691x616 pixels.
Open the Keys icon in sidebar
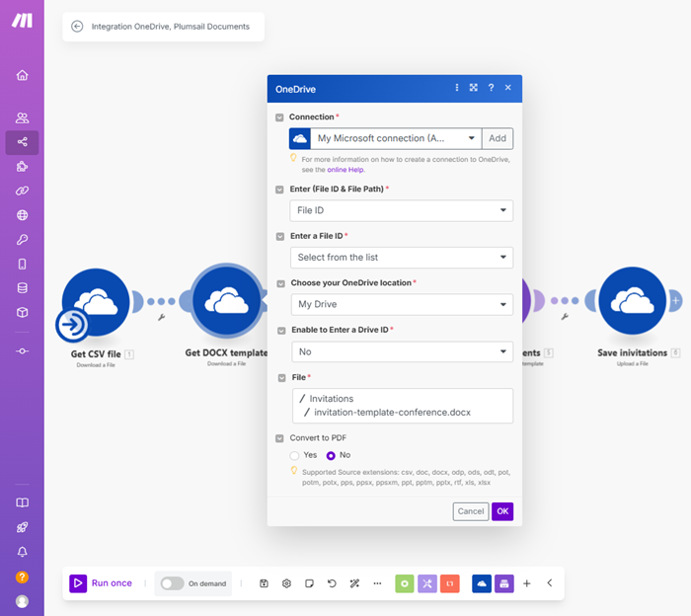(x=22, y=239)
